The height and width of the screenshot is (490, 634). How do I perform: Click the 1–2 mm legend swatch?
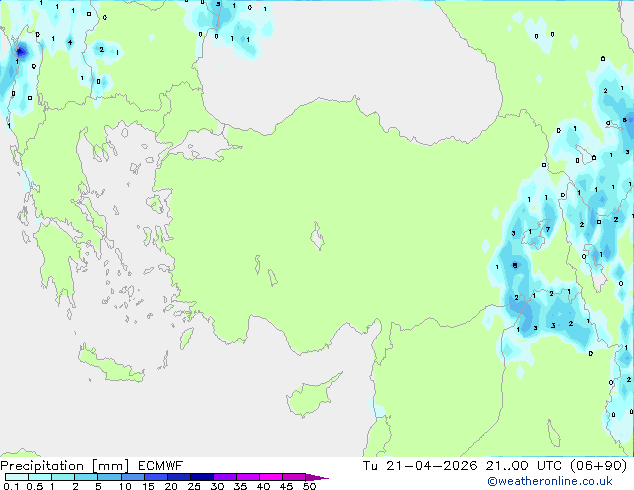click(63, 477)
